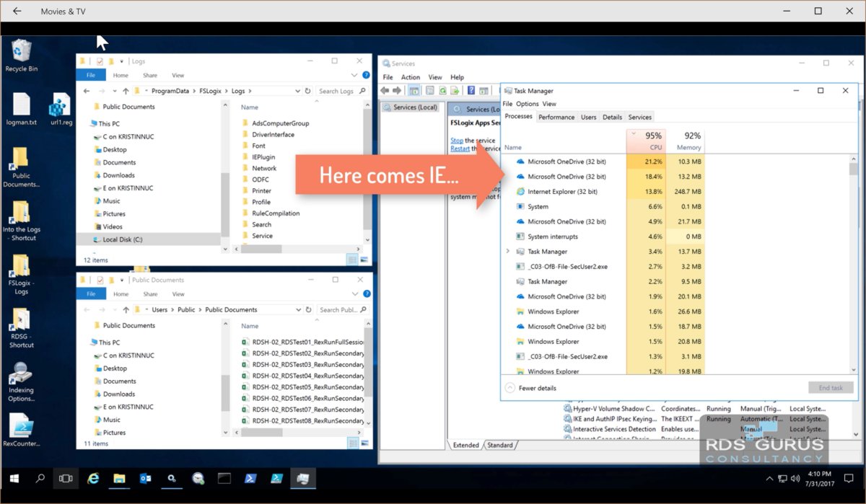The image size is (866, 504).
Task: Open Processes tab in Task Manager
Action: pyautogui.click(x=519, y=116)
